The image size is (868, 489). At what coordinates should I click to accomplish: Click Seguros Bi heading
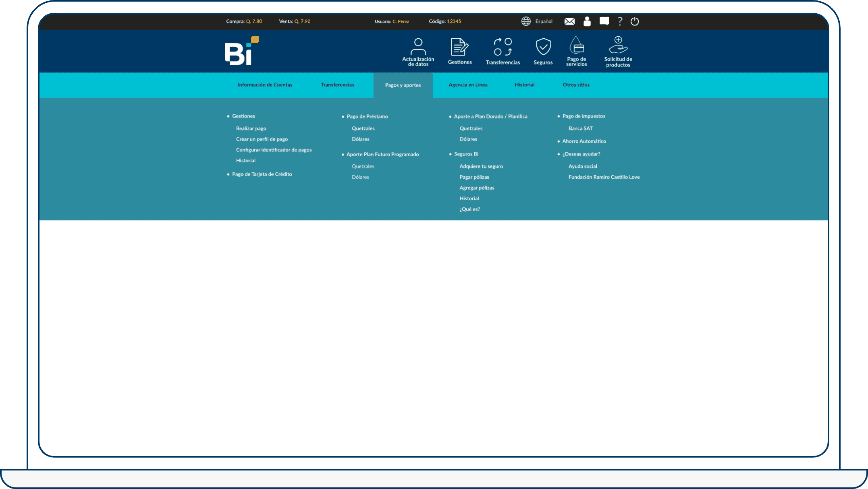pyautogui.click(x=466, y=154)
